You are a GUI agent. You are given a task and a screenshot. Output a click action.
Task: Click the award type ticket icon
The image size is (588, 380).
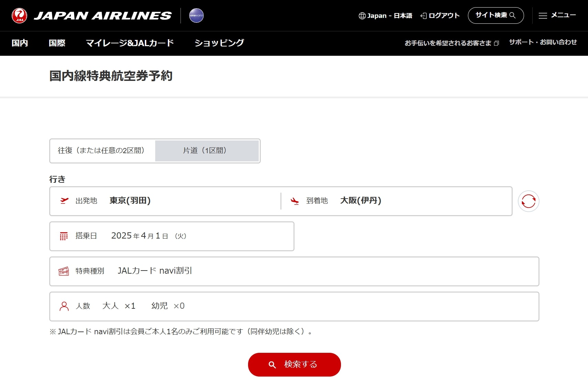pyautogui.click(x=64, y=271)
